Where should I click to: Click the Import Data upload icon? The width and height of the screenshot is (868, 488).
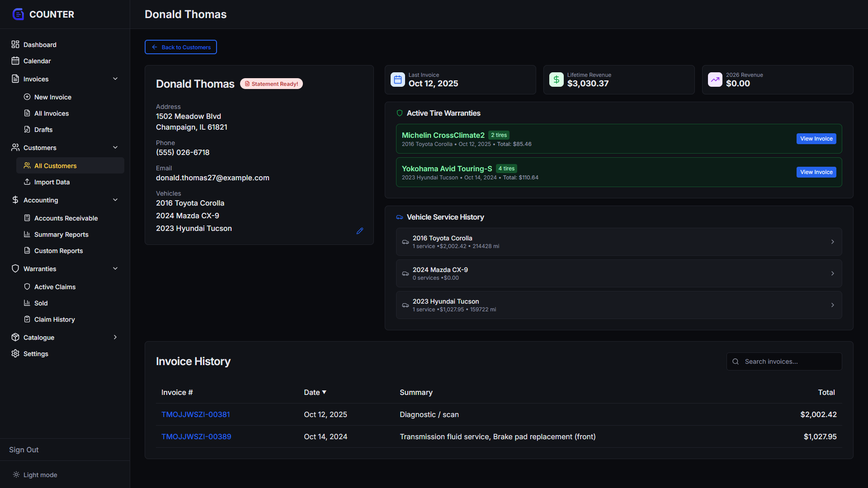click(27, 182)
